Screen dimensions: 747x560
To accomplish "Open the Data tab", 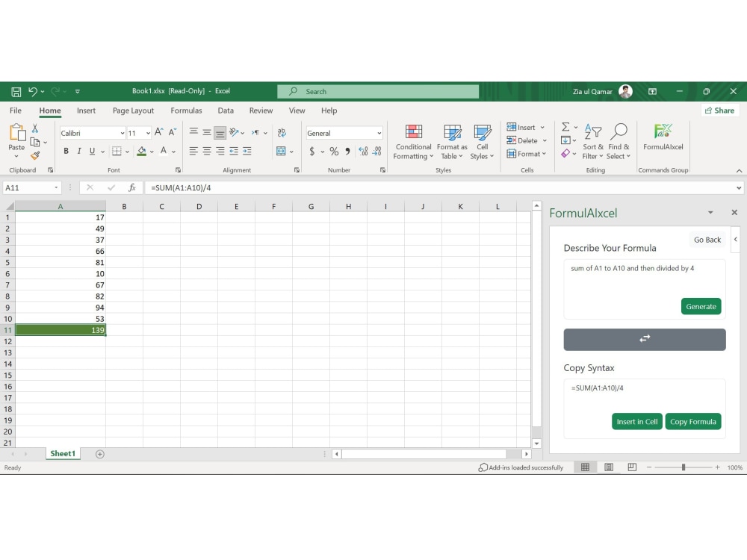I will (226, 111).
